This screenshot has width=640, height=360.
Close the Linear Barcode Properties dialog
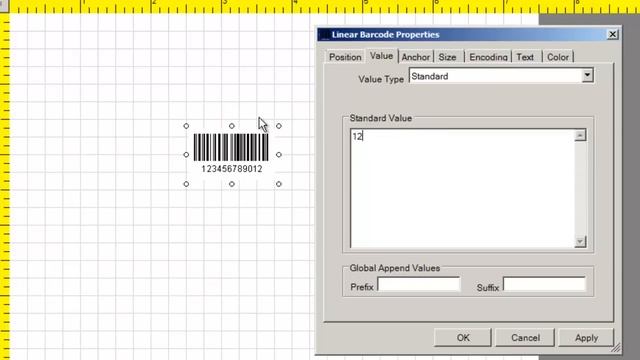click(612, 34)
